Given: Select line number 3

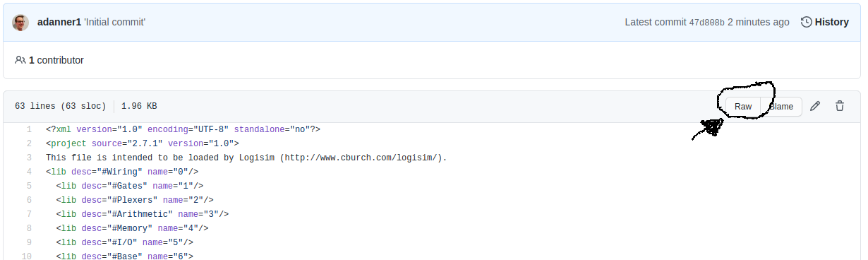Looking at the screenshot, I should [29, 158].
